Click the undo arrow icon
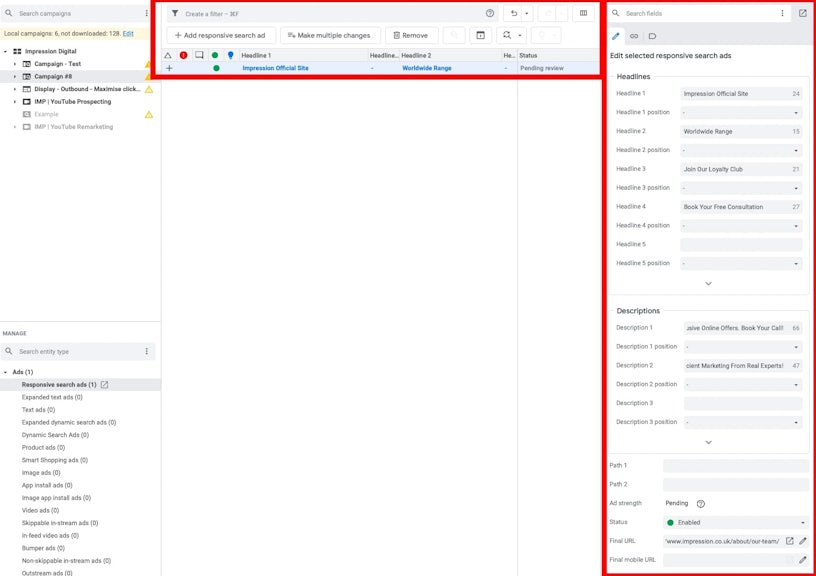The height and width of the screenshot is (576, 816). coord(513,14)
